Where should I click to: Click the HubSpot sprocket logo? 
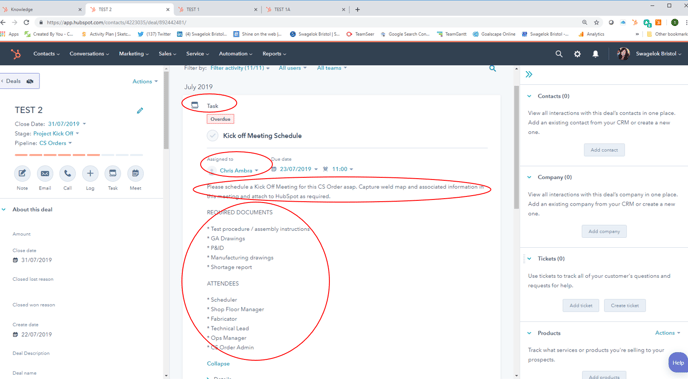(x=16, y=54)
